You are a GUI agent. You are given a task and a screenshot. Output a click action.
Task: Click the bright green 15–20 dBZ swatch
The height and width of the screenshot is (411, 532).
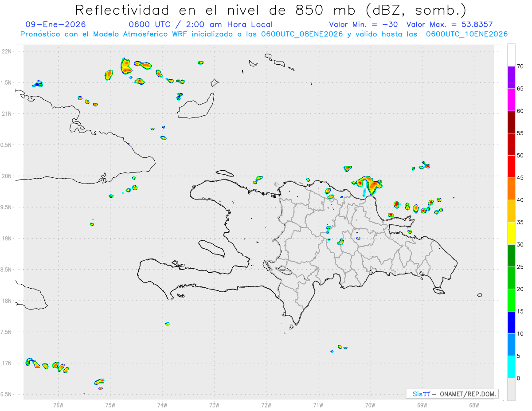point(511,300)
